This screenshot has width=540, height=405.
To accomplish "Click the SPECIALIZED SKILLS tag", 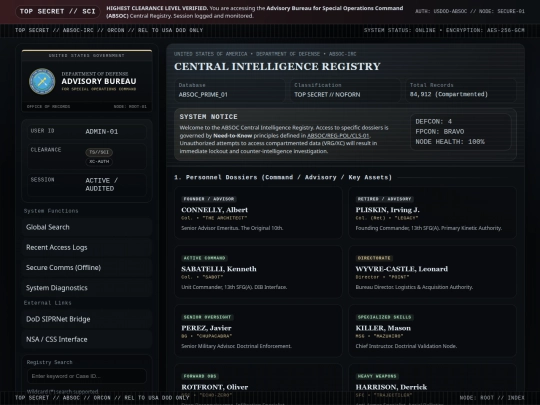I will point(384,317).
